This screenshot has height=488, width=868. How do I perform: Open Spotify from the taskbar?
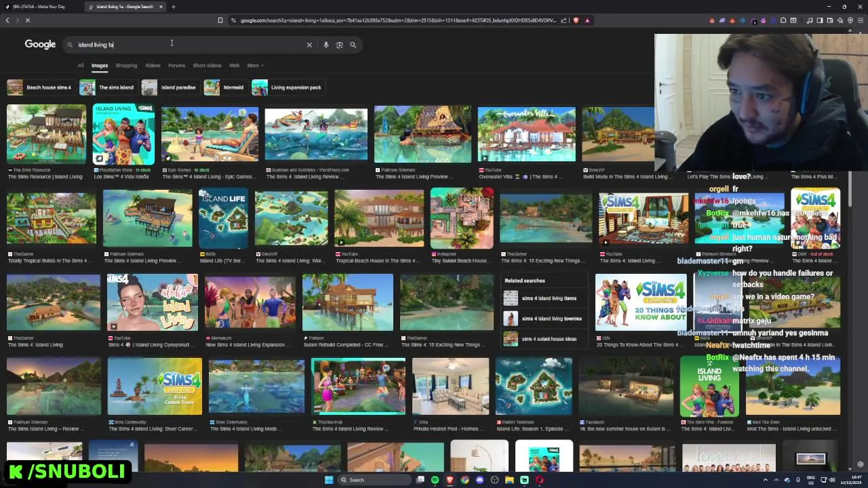tap(435, 480)
